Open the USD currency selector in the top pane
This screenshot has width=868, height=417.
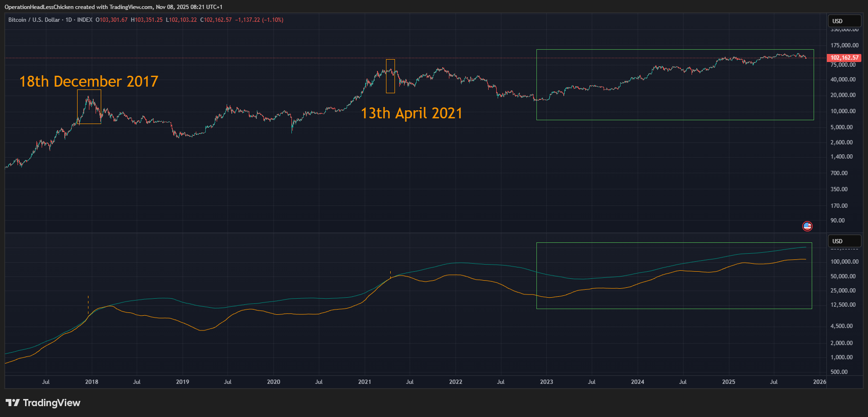pyautogui.click(x=843, y=21)
